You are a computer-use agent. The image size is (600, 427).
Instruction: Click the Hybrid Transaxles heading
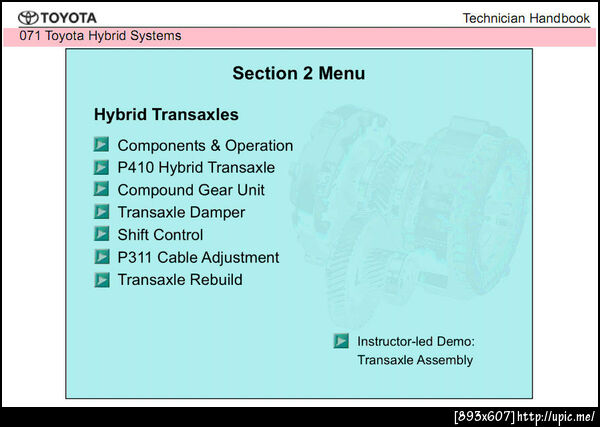point(166,114)
